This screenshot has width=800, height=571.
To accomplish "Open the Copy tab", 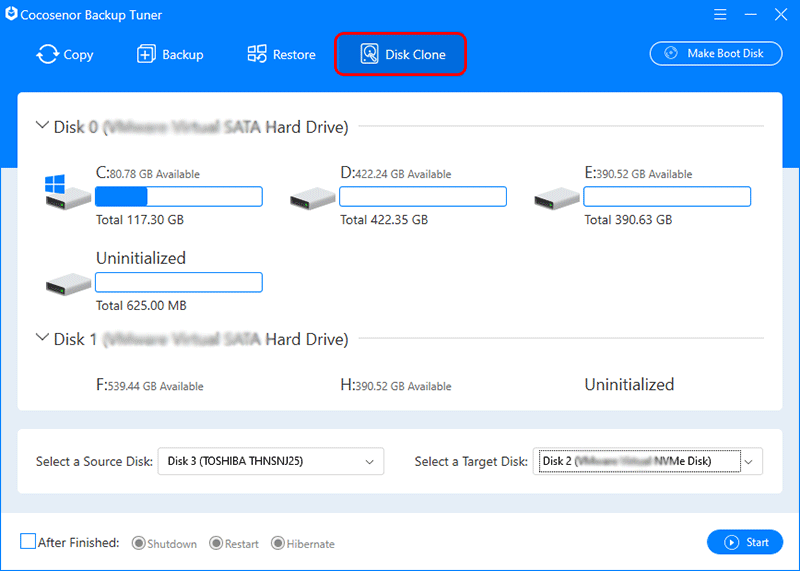I will [65, 54].
